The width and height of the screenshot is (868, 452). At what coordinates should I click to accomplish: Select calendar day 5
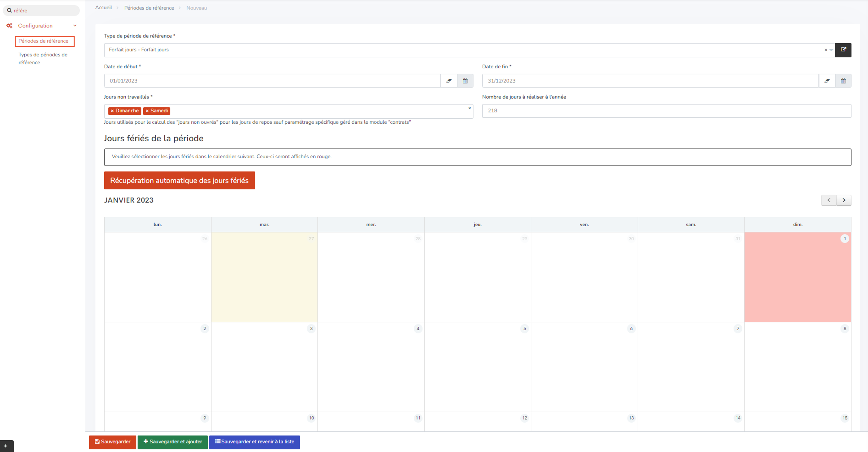coord(478,367)
